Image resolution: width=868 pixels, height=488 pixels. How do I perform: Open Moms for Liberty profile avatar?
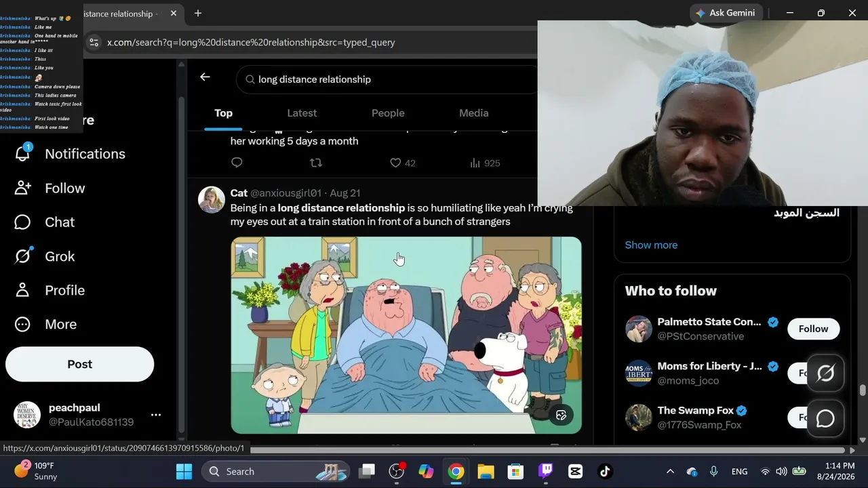tap(639, 373)
